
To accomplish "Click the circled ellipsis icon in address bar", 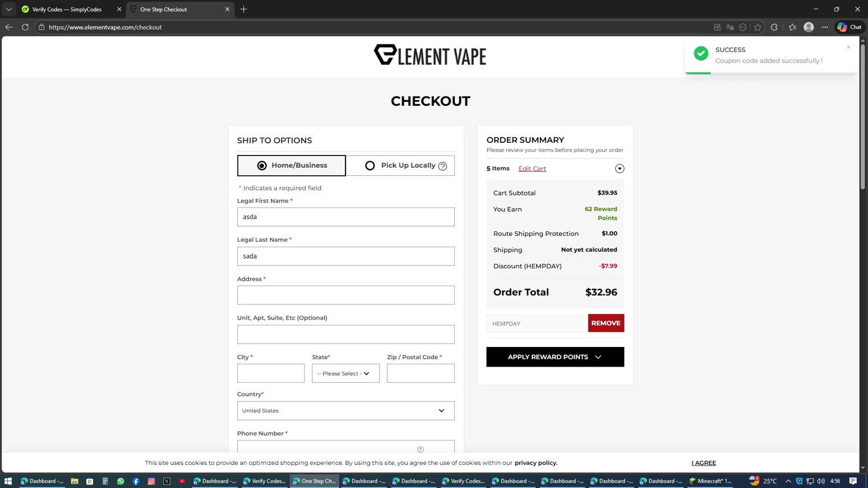I will [743, 27].
